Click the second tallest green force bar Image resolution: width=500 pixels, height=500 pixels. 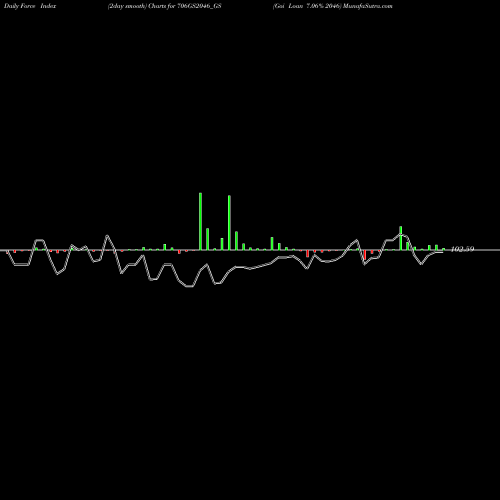pyautogui.click(x=229, y=223)
